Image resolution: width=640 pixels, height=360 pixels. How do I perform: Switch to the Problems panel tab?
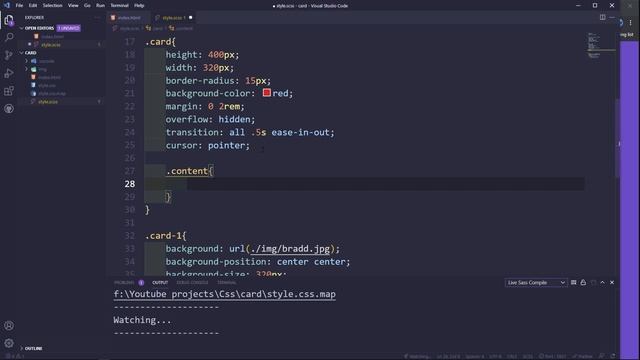tap(124, 282)
